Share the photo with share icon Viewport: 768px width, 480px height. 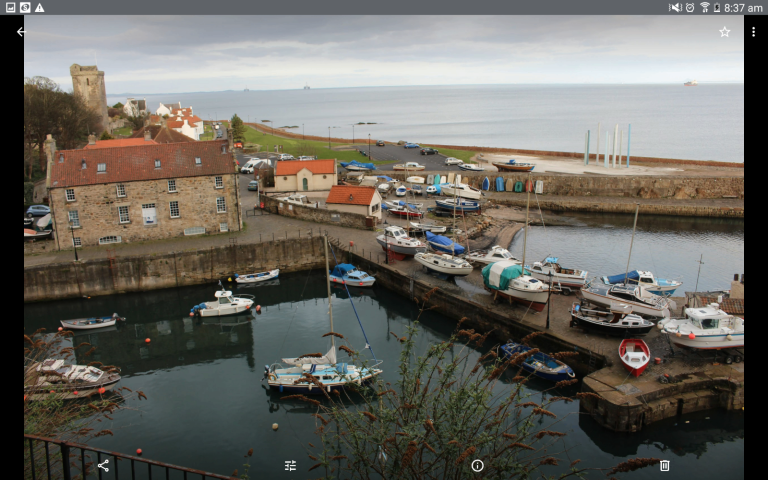(103, 465)
